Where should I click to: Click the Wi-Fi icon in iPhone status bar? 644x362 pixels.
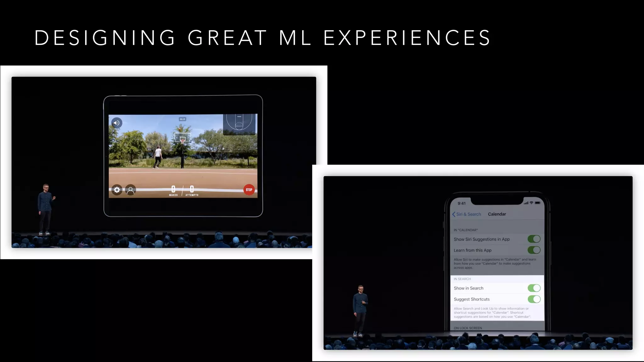pyautogui.click(x=531, y=203)
